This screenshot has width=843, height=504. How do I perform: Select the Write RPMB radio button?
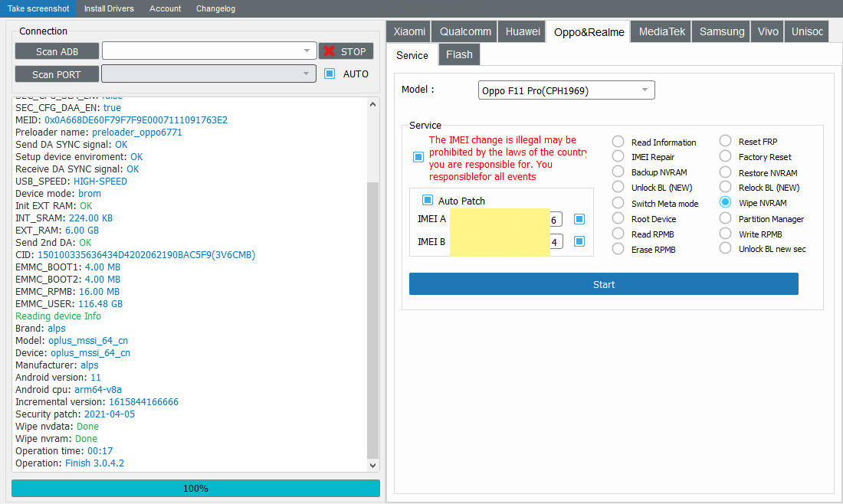[725, 234]
